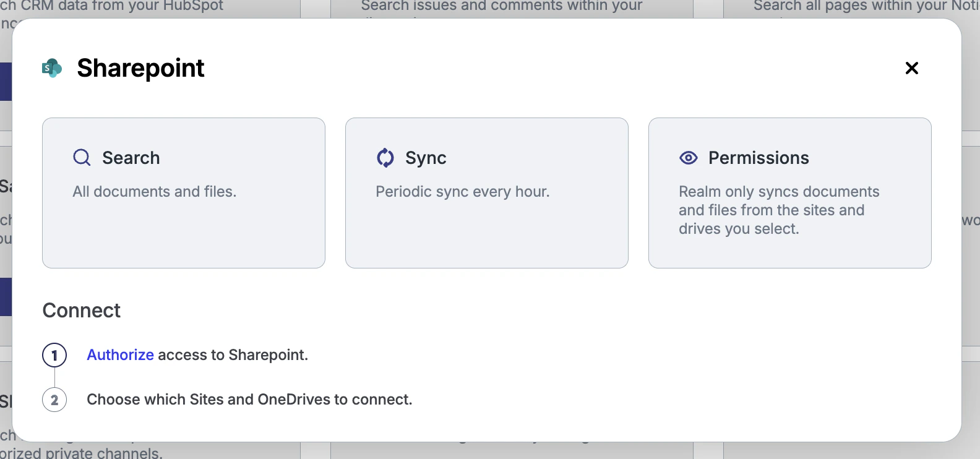Click the 'Realm only syncs documents' description
This screenshot has width=980, height=459.
click(x=779, y=210)
